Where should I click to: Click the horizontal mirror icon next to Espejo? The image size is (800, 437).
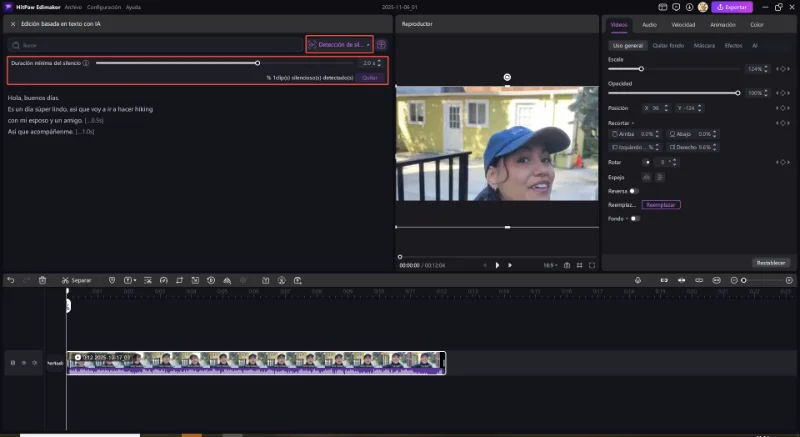[x=648, y=177]
